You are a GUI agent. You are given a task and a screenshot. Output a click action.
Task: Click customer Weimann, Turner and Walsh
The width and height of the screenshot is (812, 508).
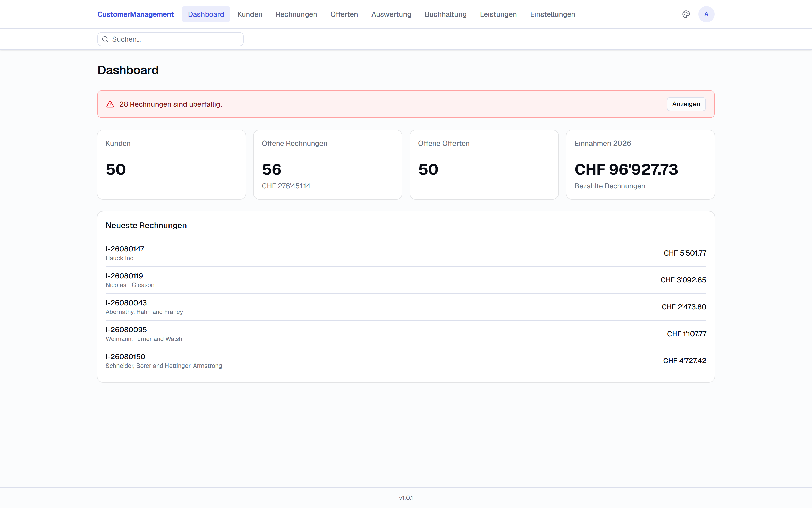tap(144, 339)
